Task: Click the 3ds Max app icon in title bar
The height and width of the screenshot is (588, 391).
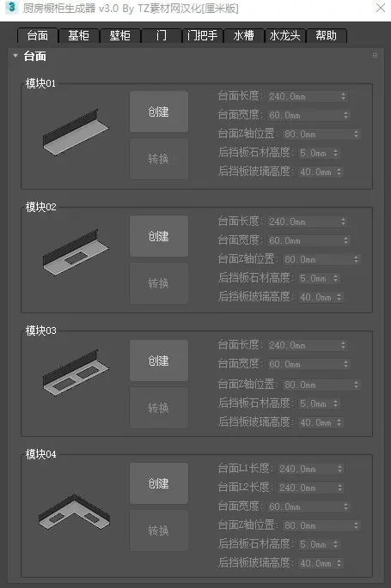Action: point(12,8)
